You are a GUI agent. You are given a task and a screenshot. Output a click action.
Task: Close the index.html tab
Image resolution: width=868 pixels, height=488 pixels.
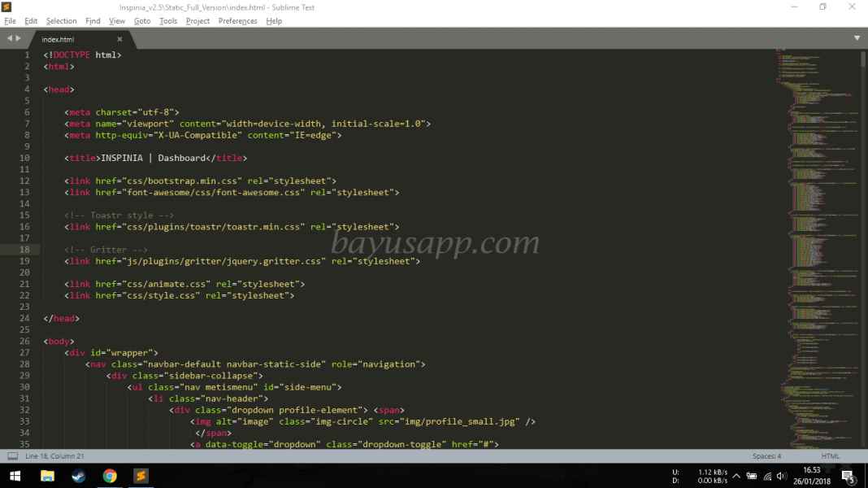[x=119, y=39]
